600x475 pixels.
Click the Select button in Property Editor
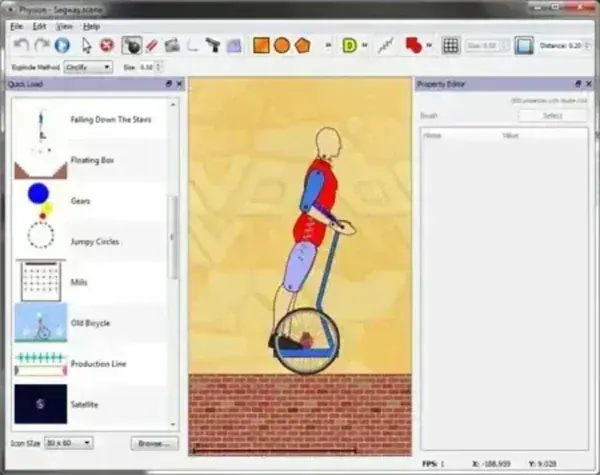(x=553, y=116)
